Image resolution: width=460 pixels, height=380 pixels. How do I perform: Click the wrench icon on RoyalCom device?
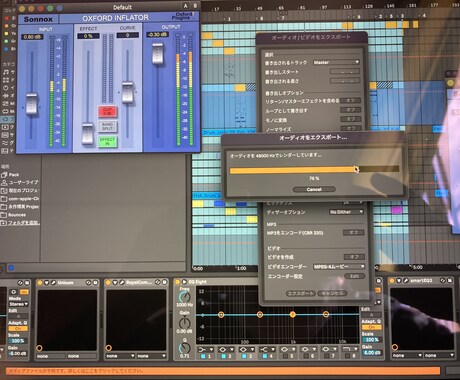click(122, 282)
